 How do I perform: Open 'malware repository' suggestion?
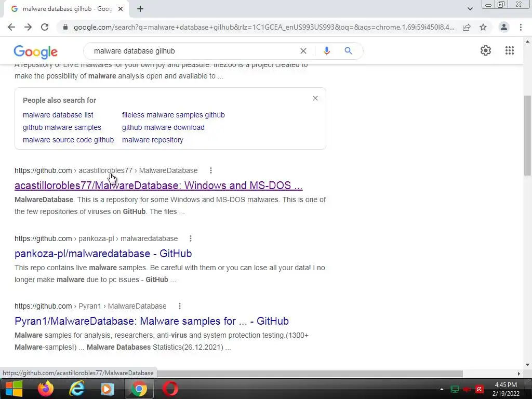pyautogui.click(x=153, y=140)
